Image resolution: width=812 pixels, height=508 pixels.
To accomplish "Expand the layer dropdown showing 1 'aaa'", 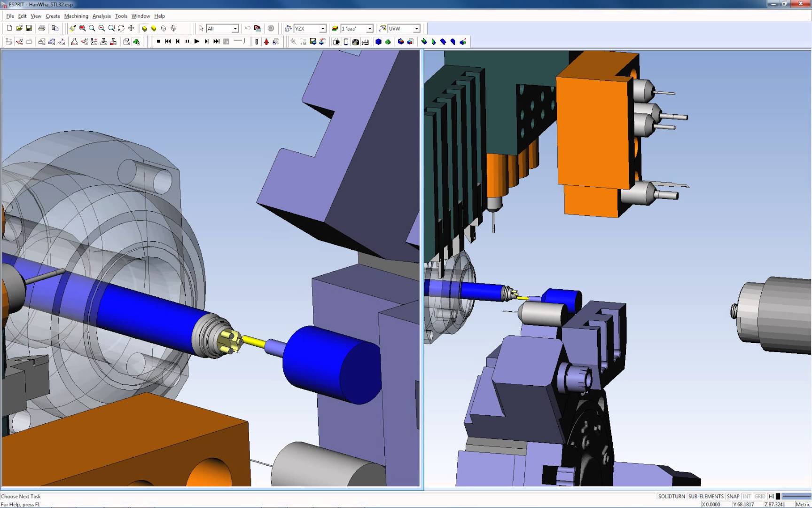I will [x=369, y=29].
